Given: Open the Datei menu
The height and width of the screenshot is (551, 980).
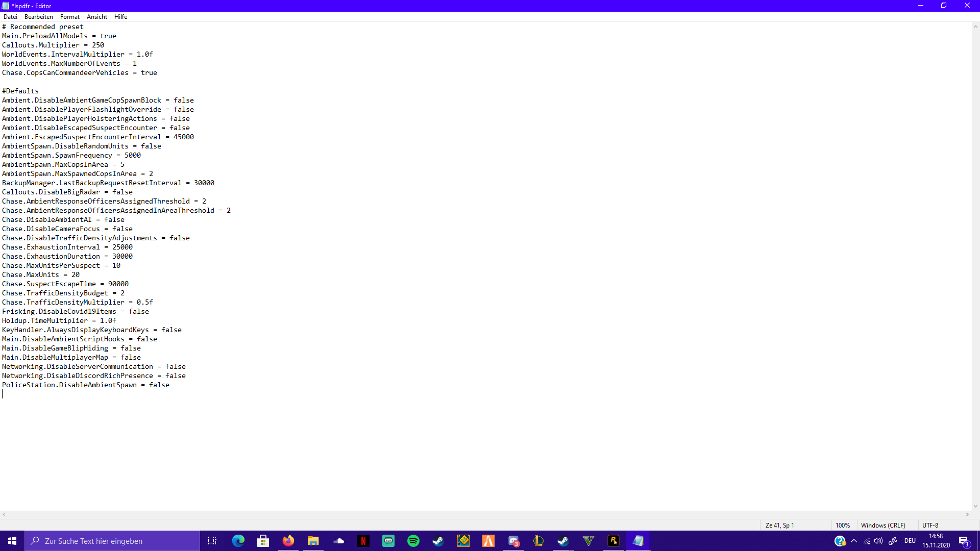Looking at the screenshot, I should 10,17.
